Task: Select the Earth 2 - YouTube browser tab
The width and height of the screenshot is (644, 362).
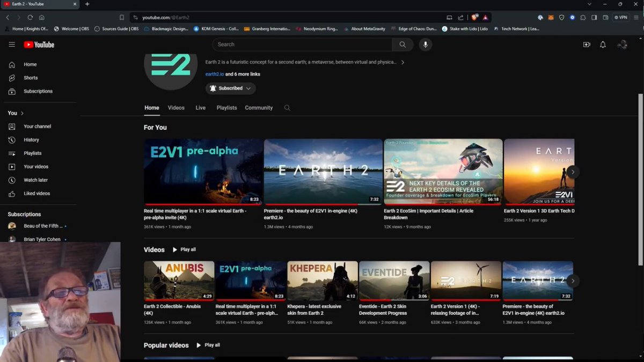Action: pyautogui.click(x=40, y=4)
